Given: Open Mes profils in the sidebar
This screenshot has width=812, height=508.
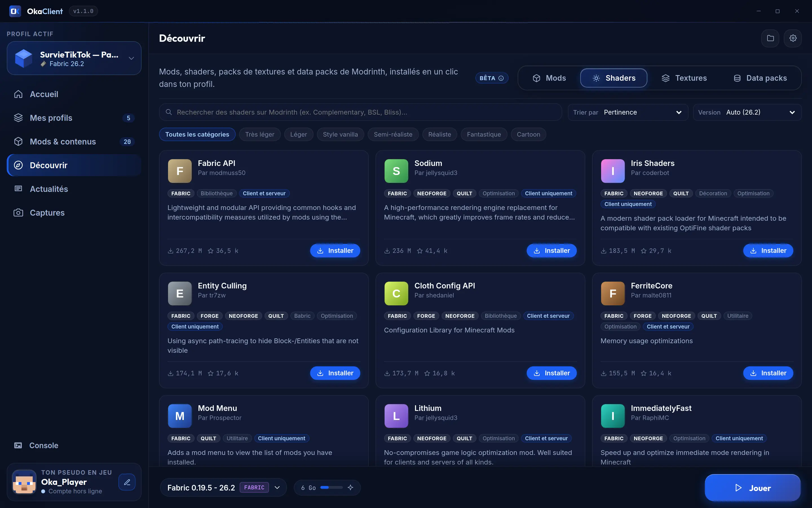Looking at the screenshot, I should tap(74, 118).
